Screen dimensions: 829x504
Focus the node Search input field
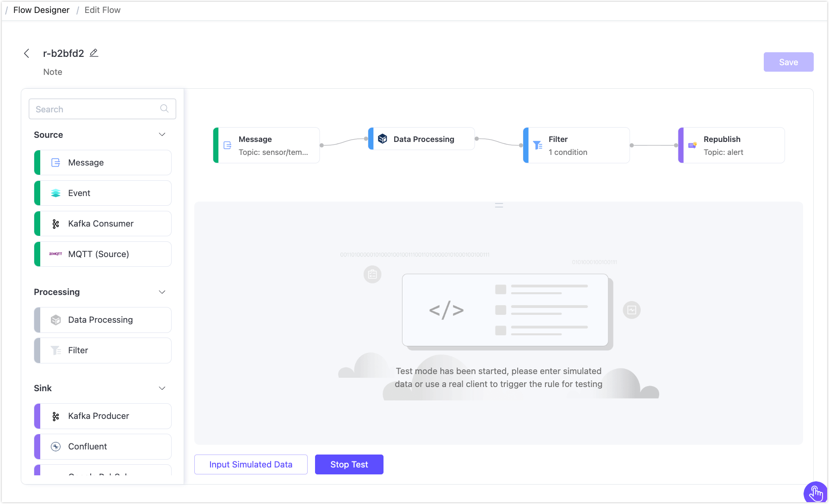pos(95,109)
